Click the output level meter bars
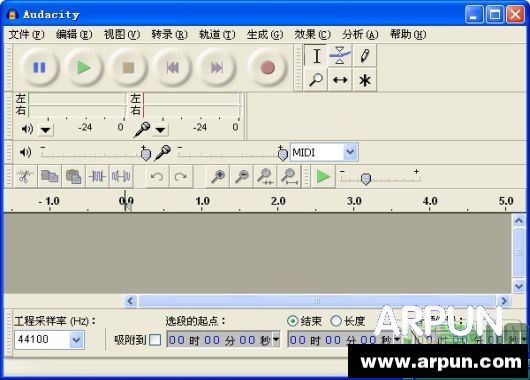The image size is (530, 380). 77,104
